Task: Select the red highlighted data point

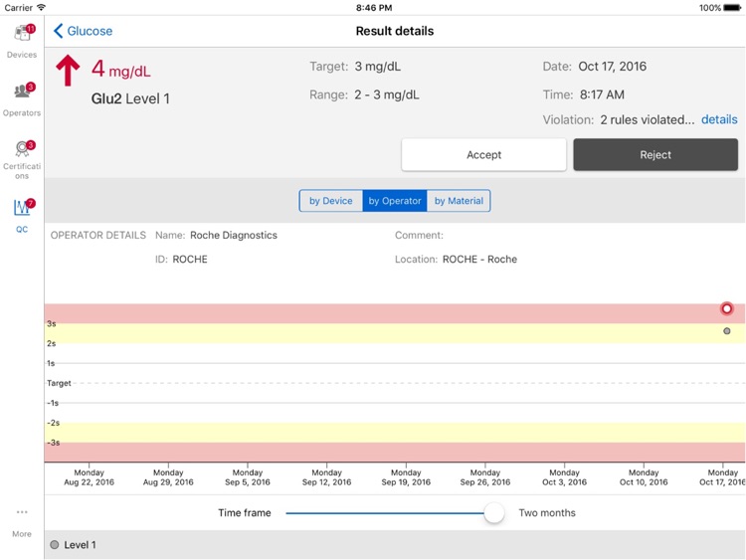Action: (x=726, y=308)
